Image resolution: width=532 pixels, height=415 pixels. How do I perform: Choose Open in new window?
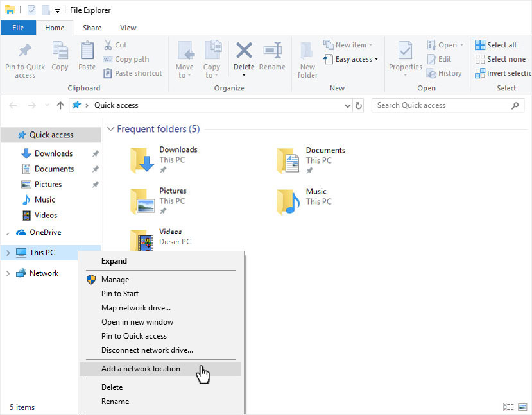click(x=161, y=322)
